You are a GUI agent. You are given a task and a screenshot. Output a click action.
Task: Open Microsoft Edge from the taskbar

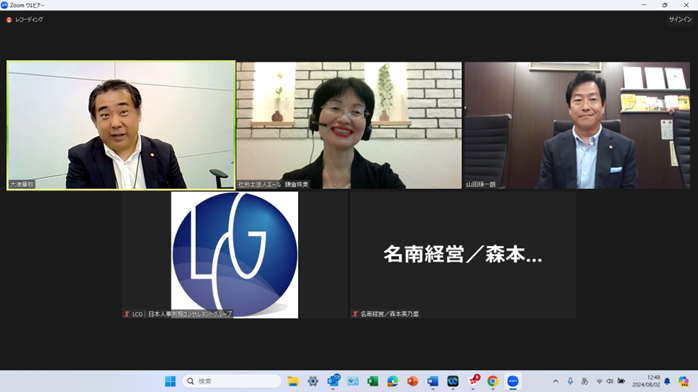[393, 381]
